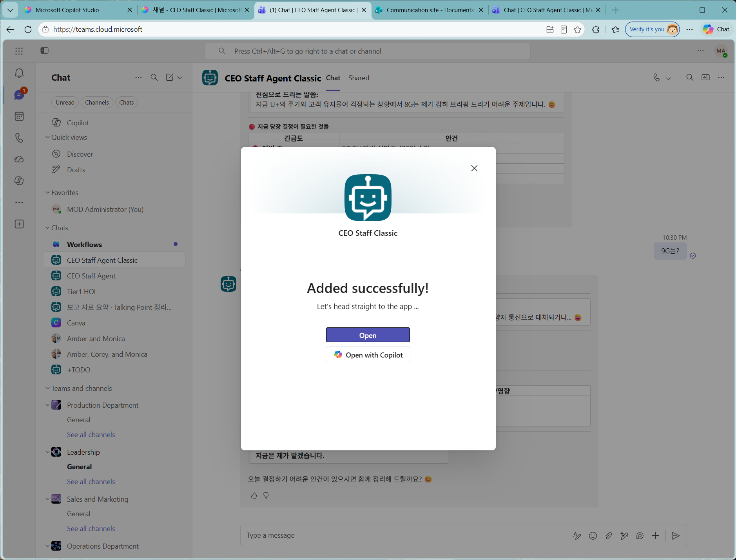Find in chat using the header magnifier

click(690, 78)
